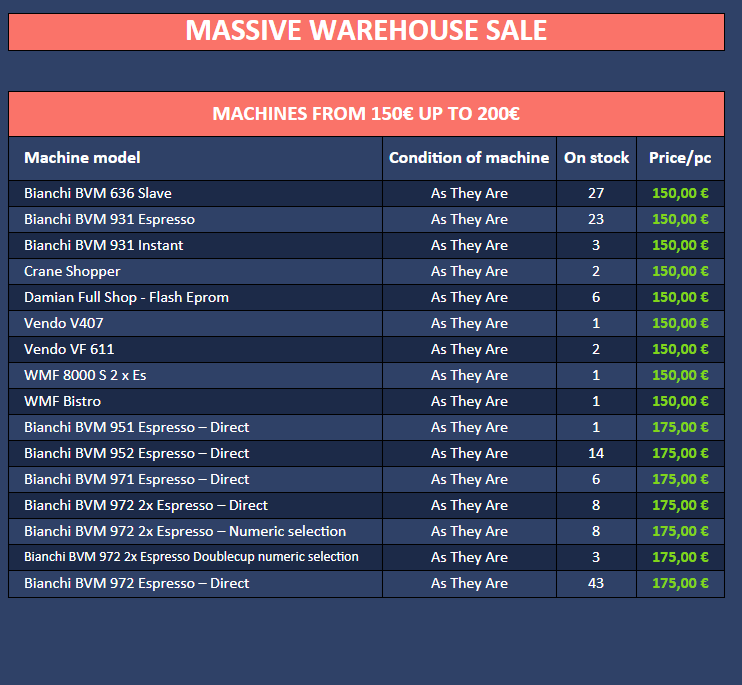Click the MASSIVE WAREHOUSE SALE title banner
This screenshot has height=685, width=742.
coord(366,31)
